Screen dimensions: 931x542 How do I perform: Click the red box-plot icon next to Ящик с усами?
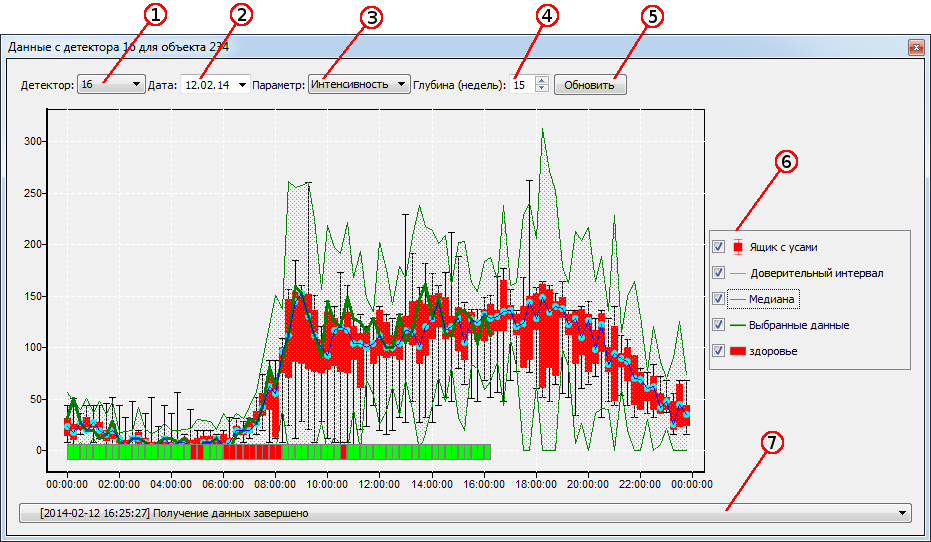click(x=737, y=247)
